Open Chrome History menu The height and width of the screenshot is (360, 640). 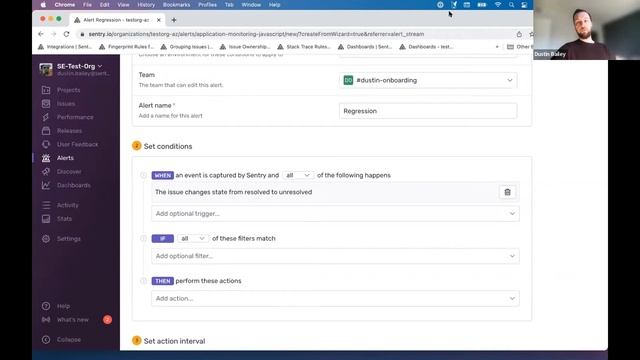pyautogui.click(x=146, y=5)
